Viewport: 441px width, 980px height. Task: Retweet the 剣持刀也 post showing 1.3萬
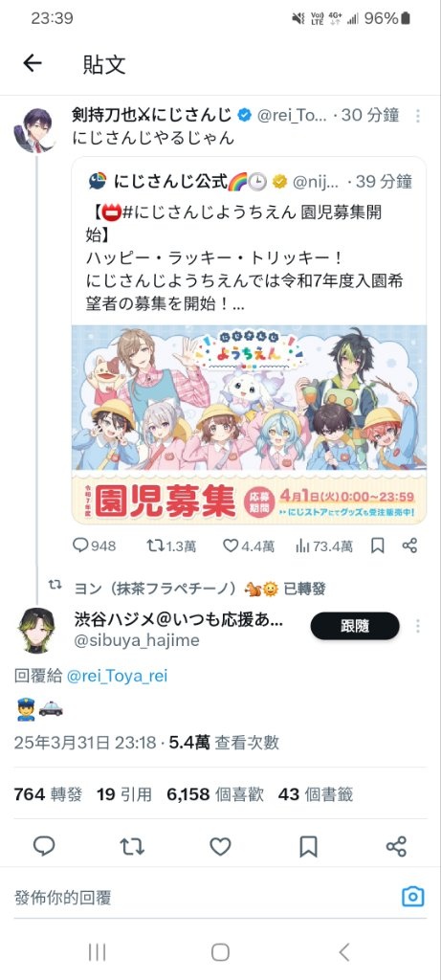click(171, 546)
